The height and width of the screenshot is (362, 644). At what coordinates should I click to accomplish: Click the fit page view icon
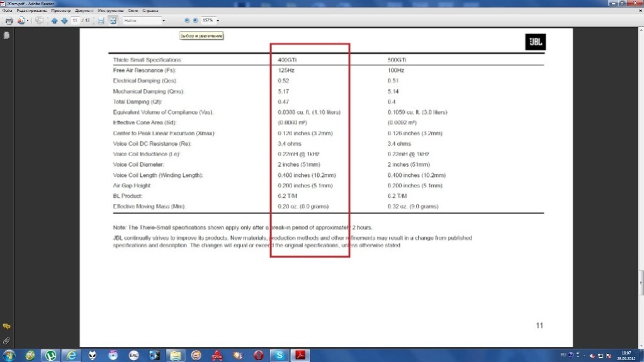pyautogui.click(x=113, y=21)
